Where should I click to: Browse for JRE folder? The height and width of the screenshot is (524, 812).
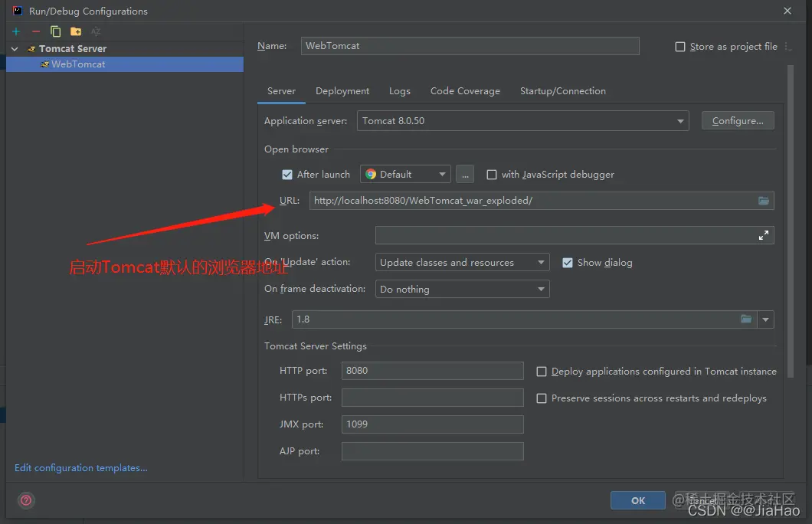745,319
